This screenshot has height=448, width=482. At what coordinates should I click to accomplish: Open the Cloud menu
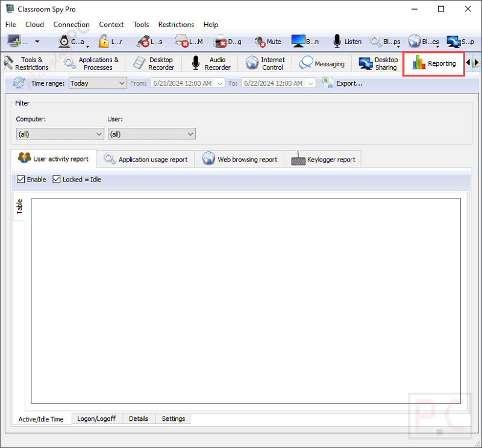34,25
